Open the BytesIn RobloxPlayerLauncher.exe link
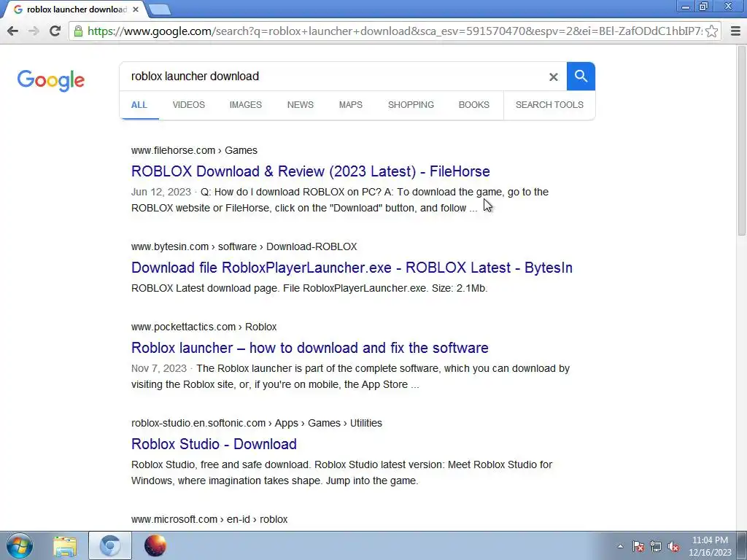Viewport: 747px width, 560px height. click(352, 268)
